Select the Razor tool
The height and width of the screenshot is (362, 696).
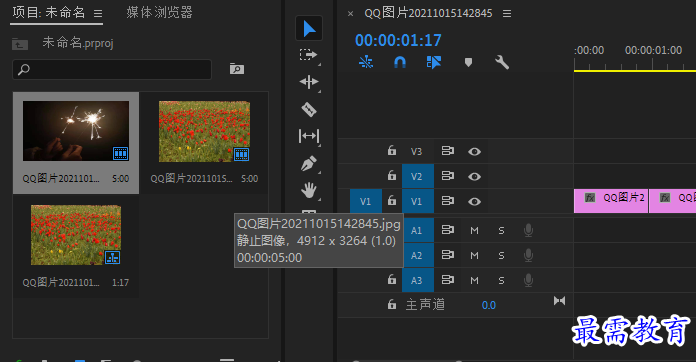pyautogui.click(x=309, y=109)
